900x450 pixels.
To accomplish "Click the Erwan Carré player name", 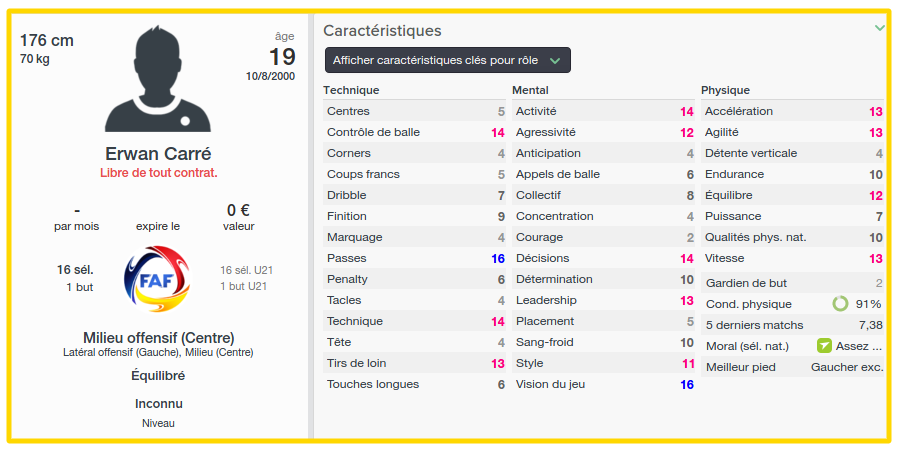I will (158, 154).
